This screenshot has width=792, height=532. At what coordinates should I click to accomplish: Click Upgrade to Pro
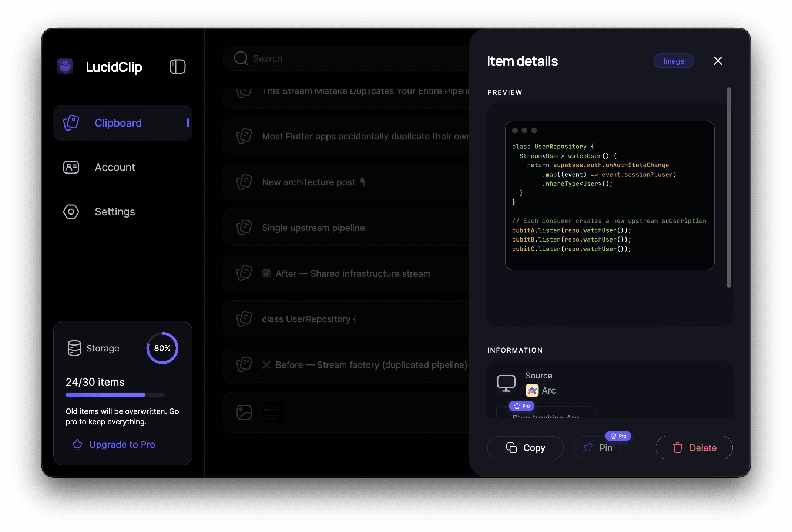click(122, 444)
